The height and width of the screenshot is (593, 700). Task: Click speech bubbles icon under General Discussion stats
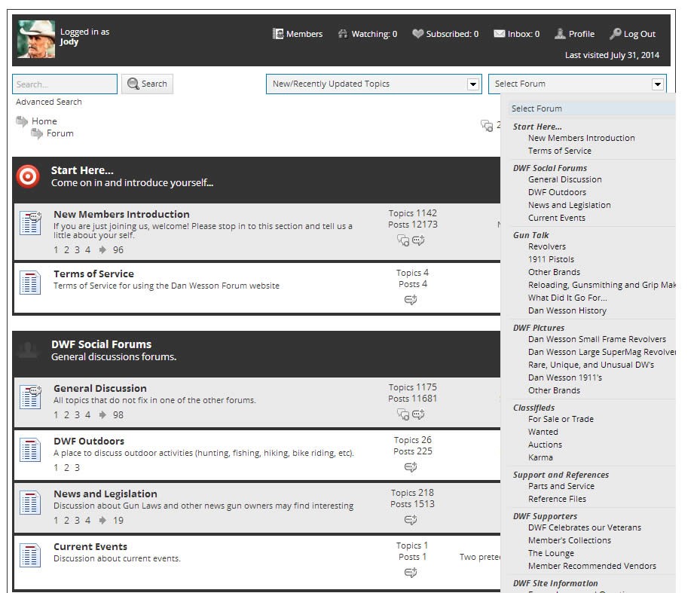click(403, 415)
